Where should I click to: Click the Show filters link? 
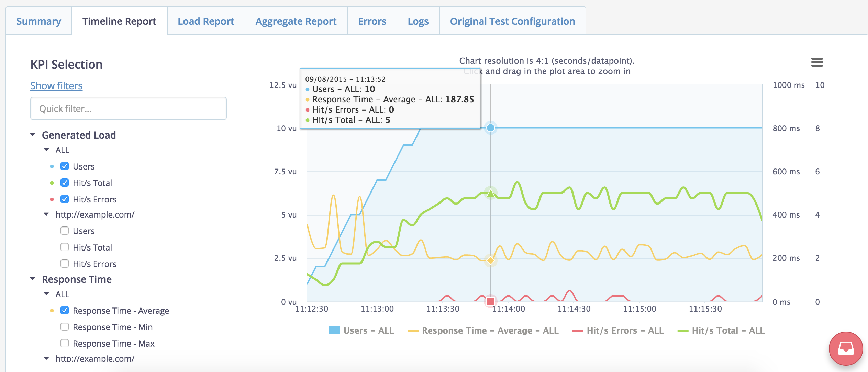[56, 86]
